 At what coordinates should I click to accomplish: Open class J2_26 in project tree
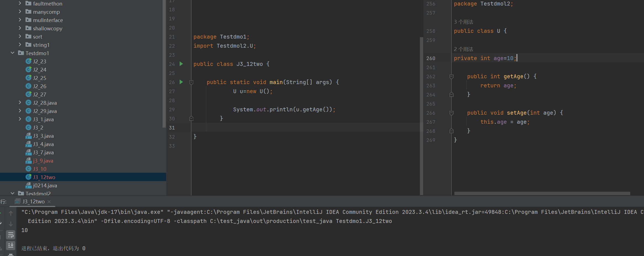click(39, 86)
